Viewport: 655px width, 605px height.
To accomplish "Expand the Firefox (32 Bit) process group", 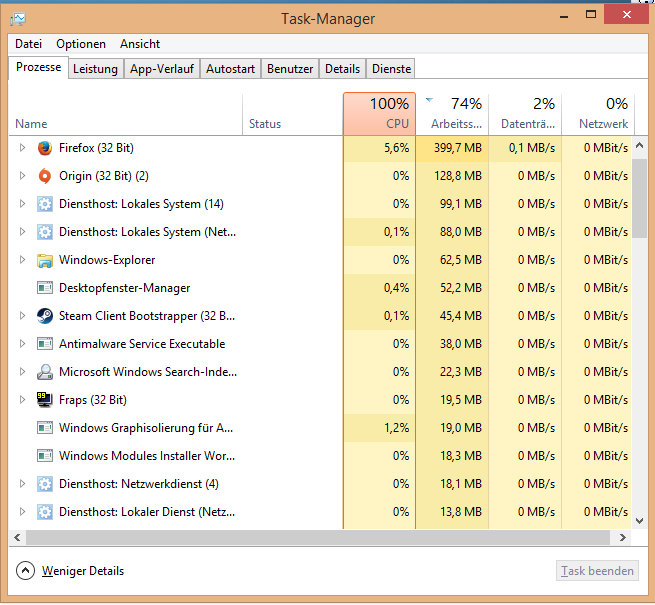I will click(23, 147).
